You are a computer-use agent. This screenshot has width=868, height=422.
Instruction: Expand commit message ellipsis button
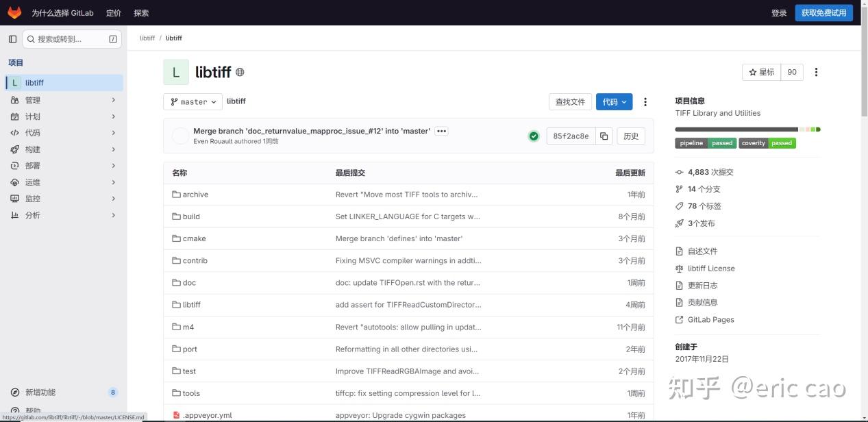pos(441,131)
